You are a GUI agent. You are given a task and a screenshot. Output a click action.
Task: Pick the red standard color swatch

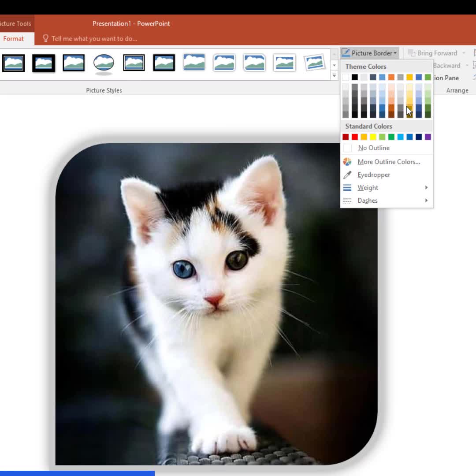(355, 137)
